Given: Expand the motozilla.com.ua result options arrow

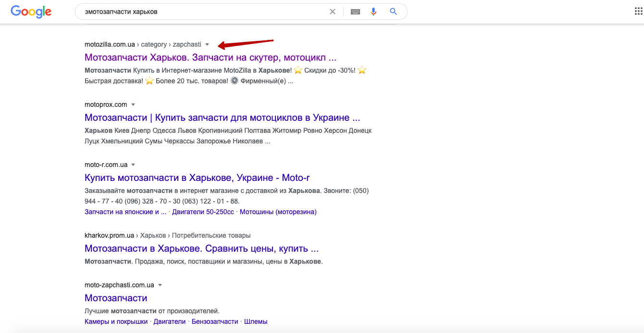Looking at the screenshot, I should coord(207,44).
